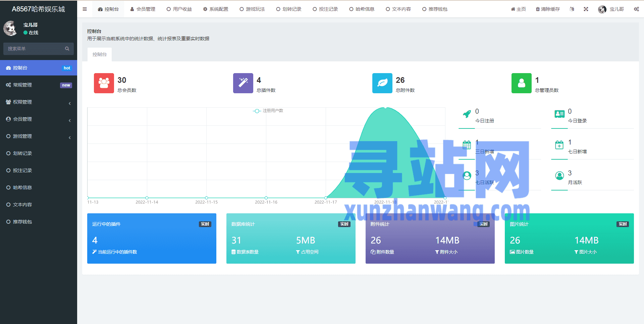Click the 实时 badge on 运行中的插件 card
The width and height of the screenshot is (644, 324).
205,224
